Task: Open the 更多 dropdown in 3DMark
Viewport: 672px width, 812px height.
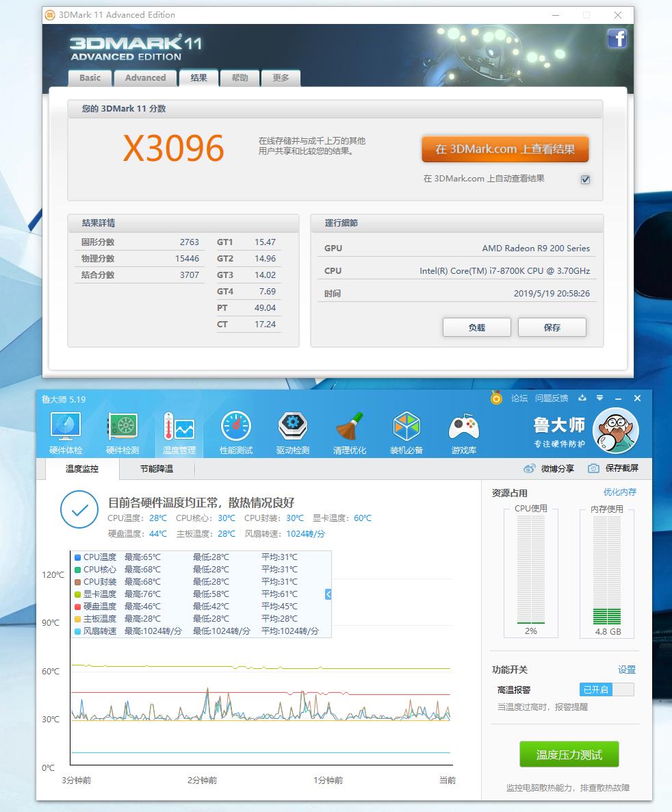Action: [281, 78]
